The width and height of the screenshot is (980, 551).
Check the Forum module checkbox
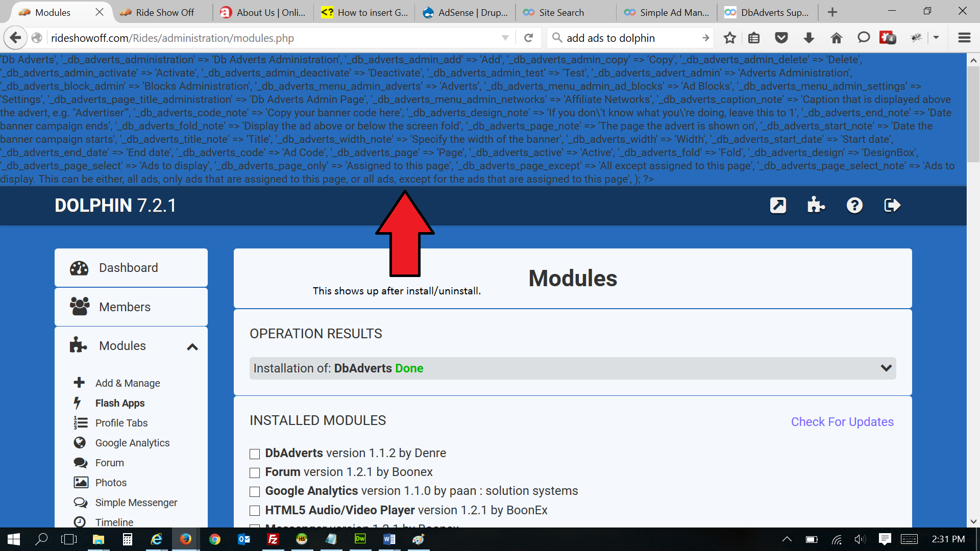pyautogui.click(x=255, y=472)
